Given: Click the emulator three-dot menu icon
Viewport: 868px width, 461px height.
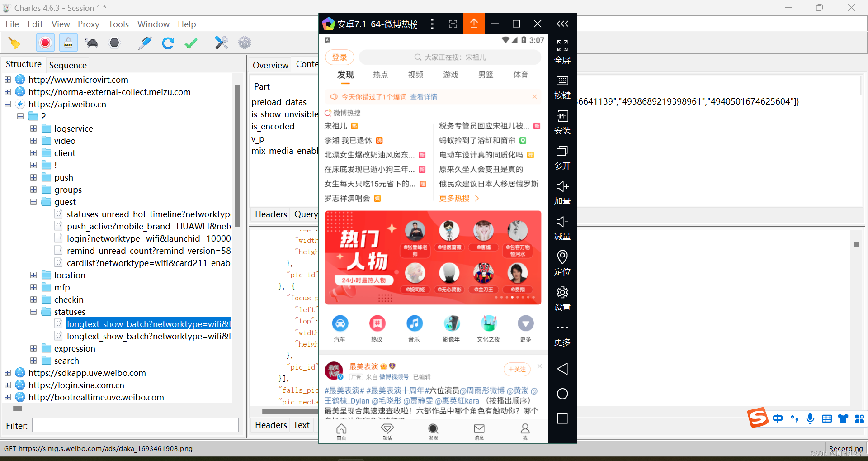Looking at the screenshot, I should tap(432, 24).
